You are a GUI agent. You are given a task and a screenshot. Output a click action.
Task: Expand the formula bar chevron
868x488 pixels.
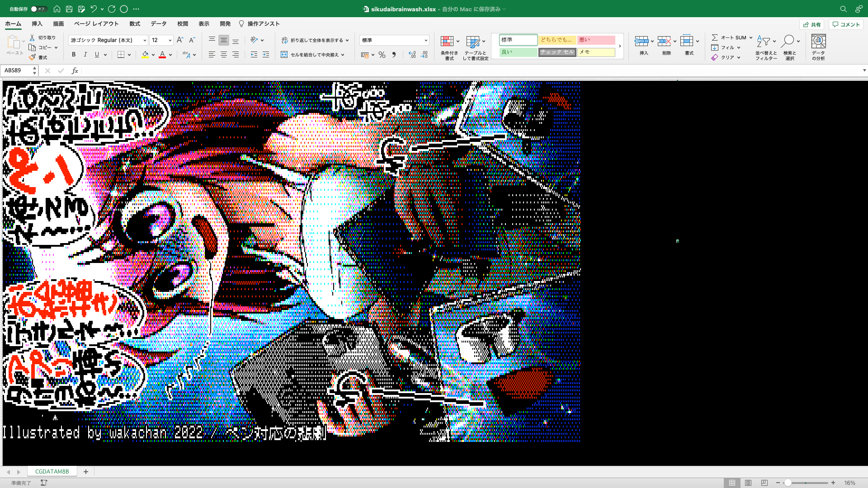864,70
